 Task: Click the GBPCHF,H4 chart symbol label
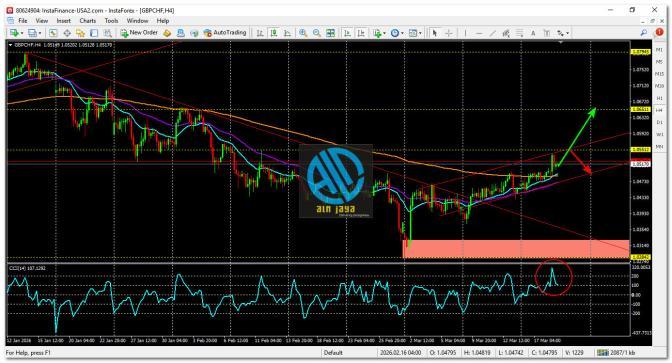pos(27,45)
